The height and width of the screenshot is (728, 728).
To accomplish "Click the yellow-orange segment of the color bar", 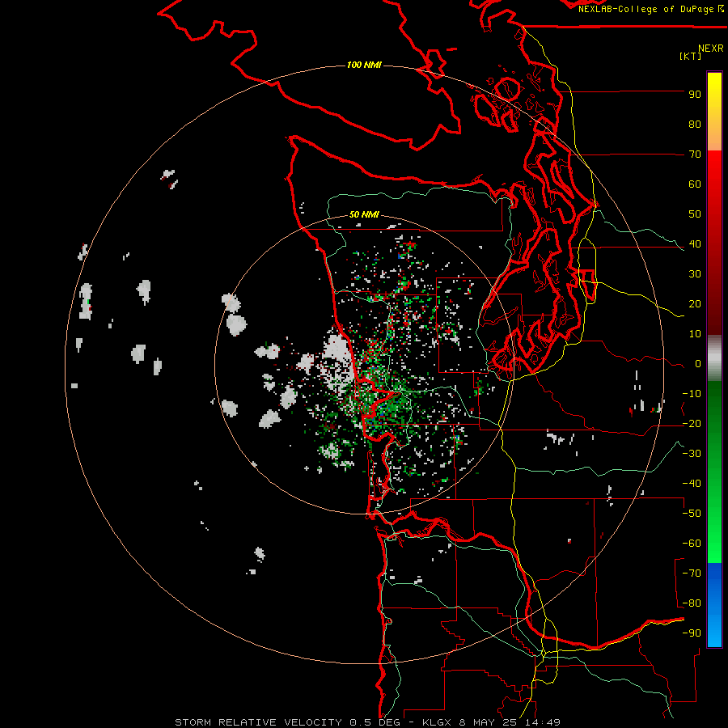I will pyautogui.click(x=714, y=112).
